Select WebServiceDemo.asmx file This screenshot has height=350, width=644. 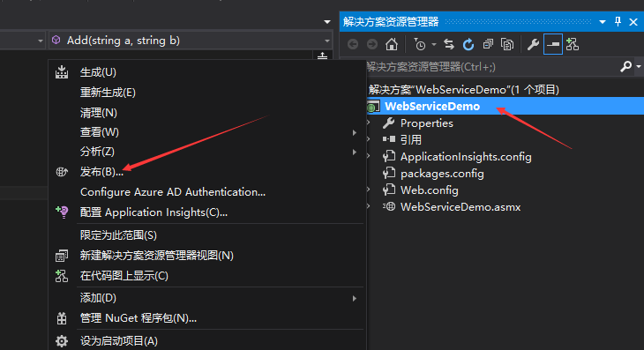pos(461,207)
